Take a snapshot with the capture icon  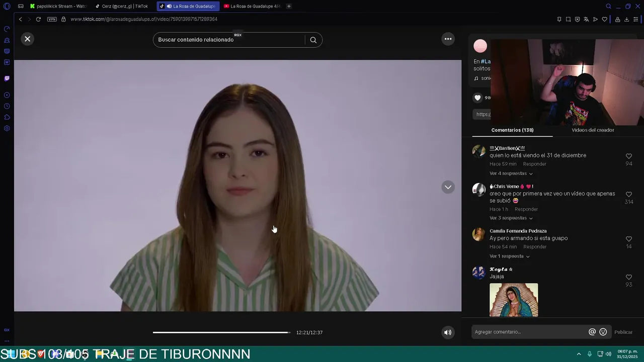click(568, 19)
